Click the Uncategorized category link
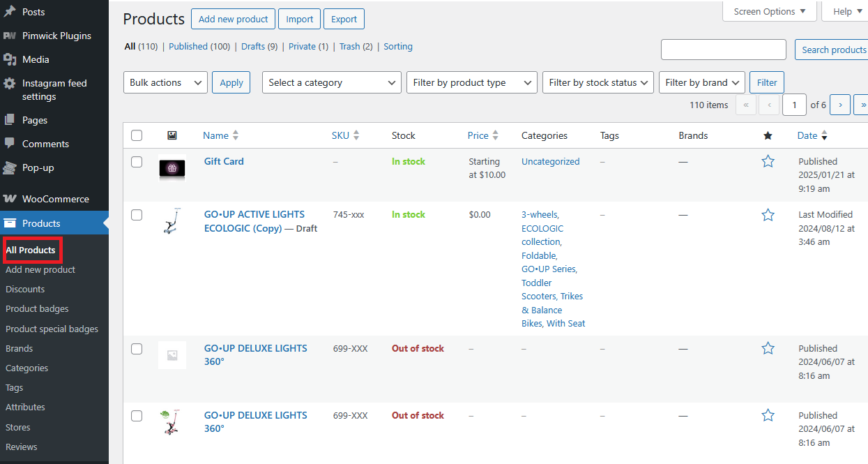The image size is (868, 464). click(551, 161)
